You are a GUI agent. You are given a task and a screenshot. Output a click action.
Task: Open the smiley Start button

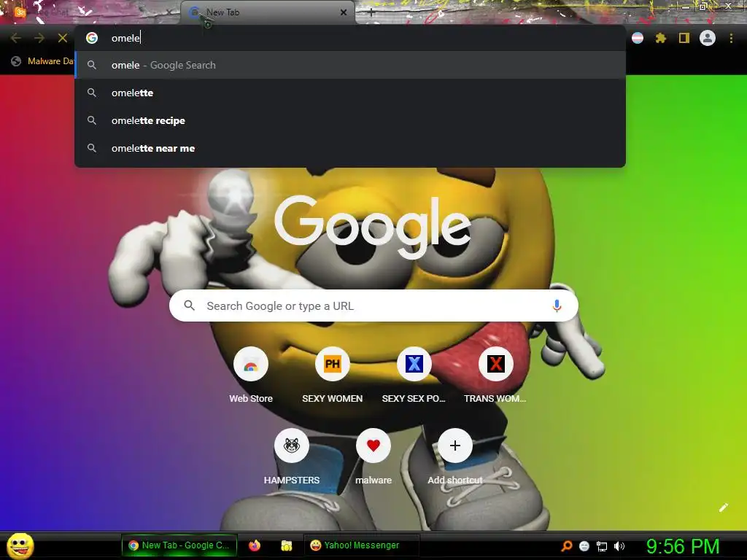tap(20, 545)
